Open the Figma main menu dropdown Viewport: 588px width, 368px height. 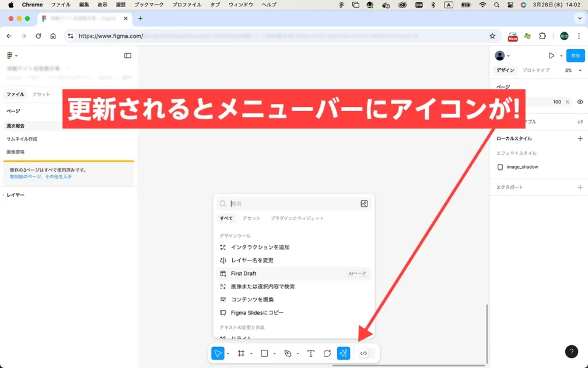click(12, 55)
